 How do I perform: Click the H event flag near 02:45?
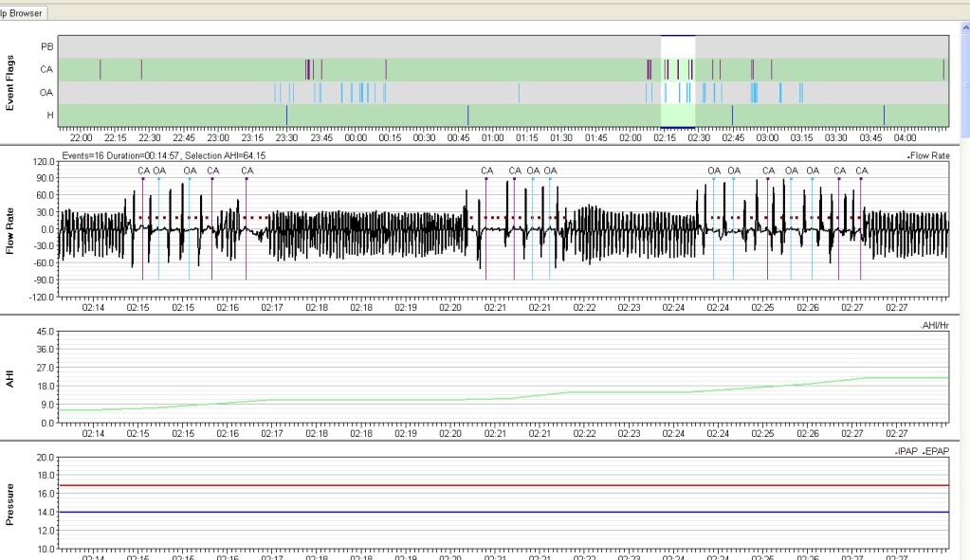[732, 115]
